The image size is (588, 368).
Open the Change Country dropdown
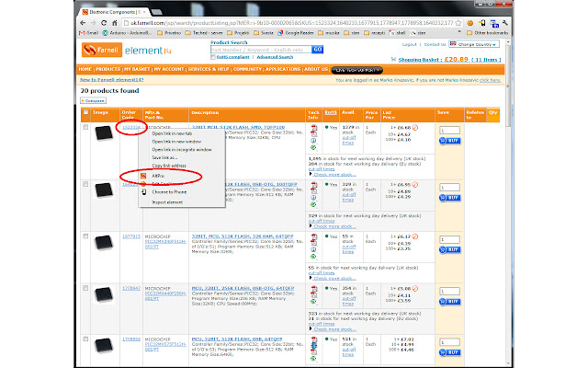click(x=475, y=44)
